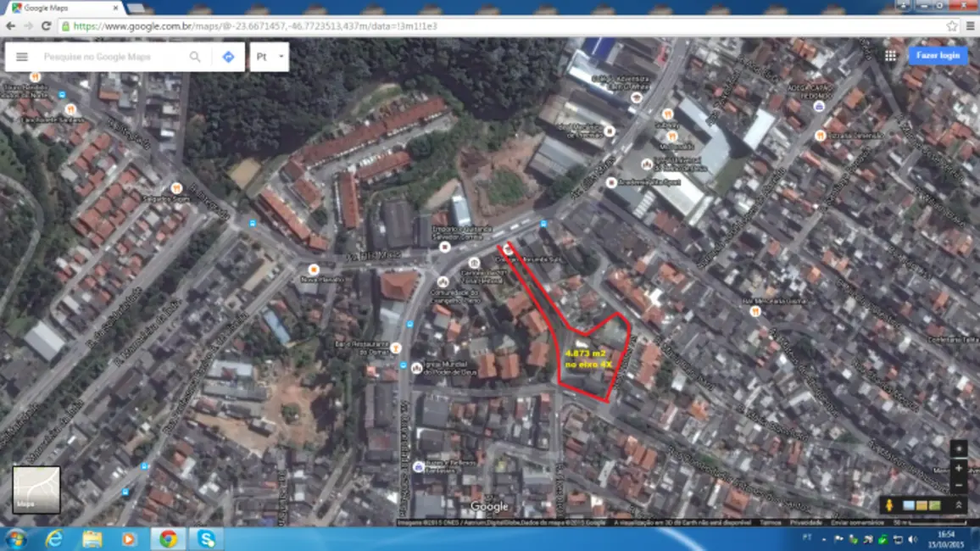
Task: Select the blue directions icon
Action: (228, 57)
